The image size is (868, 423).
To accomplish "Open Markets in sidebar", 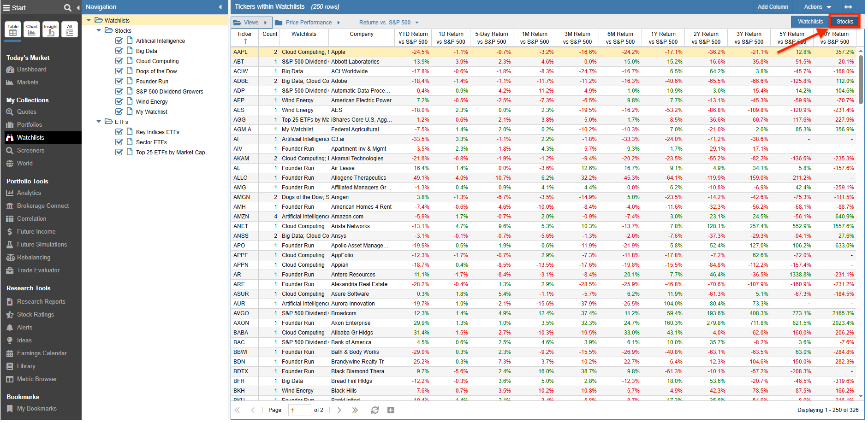I will click(x=28, y=82).
